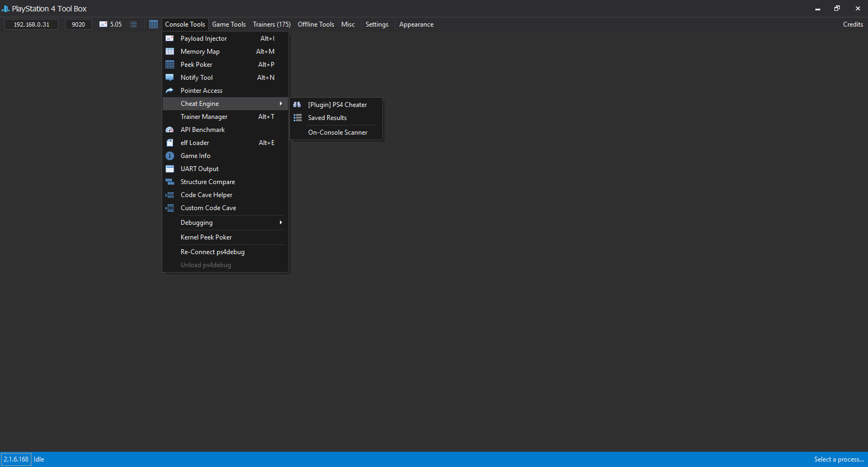This screenshot has height=467, width=868.
Task: Choose Notify Tool from the menu
Action: [225, 78]
